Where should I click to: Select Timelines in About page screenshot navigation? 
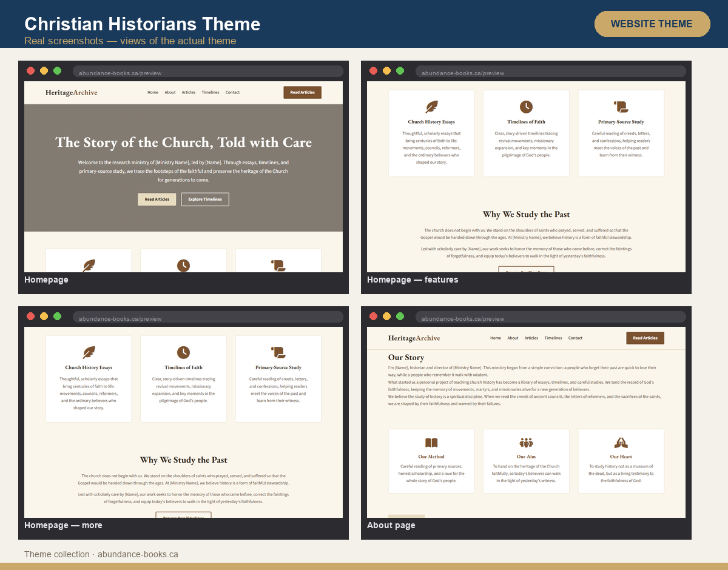[x=553, y=338]
